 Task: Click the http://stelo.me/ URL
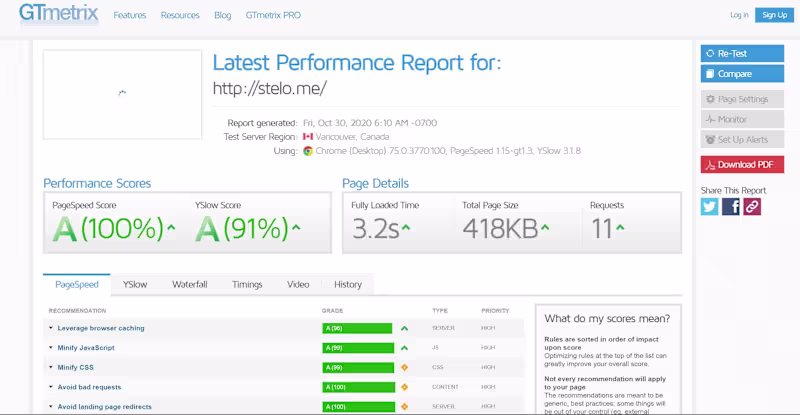coord(269,88)
